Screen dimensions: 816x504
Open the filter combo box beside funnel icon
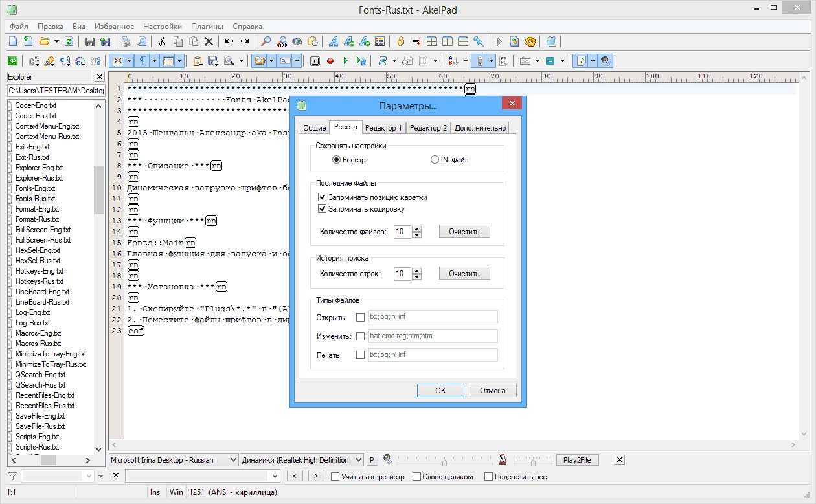(x=58, y=476)
